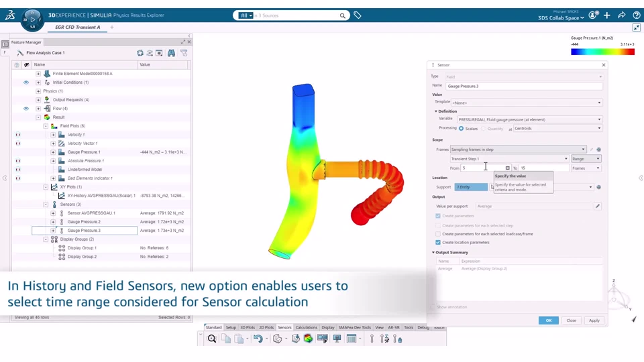The height and width of the screenshot is (362, 644).
Task: Click the sensor with lock toolbar icon
Action: click(x=398, y=339)
